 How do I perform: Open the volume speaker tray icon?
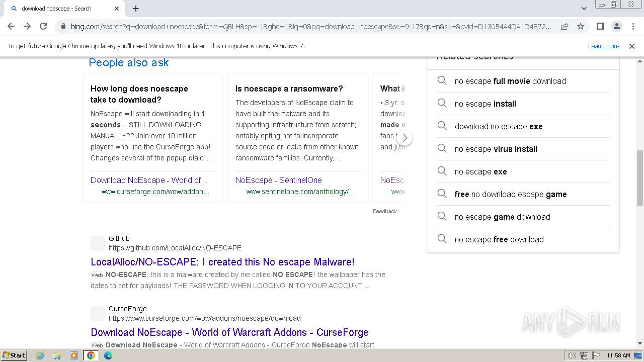tap(572, 355)
